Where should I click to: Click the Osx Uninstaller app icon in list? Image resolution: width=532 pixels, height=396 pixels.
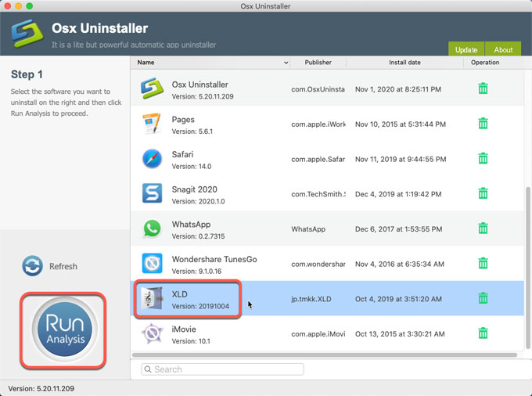(152, 88)
